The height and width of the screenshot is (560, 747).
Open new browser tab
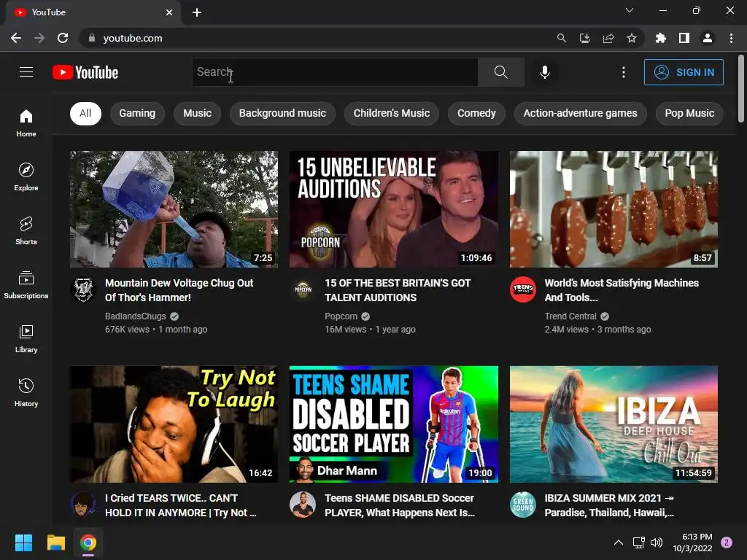pos(197,12)
